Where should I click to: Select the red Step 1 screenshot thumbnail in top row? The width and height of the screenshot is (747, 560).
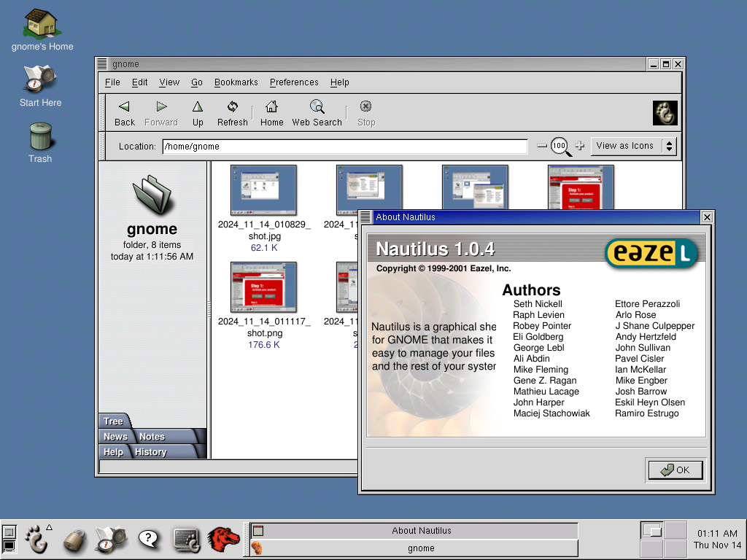point(581,187)
